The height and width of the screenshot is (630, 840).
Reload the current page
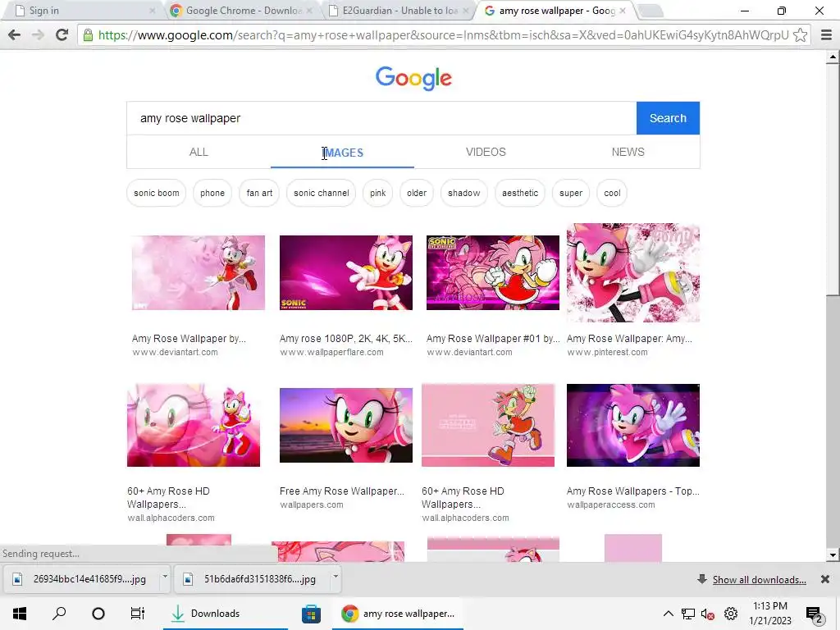tap(62, 34)
